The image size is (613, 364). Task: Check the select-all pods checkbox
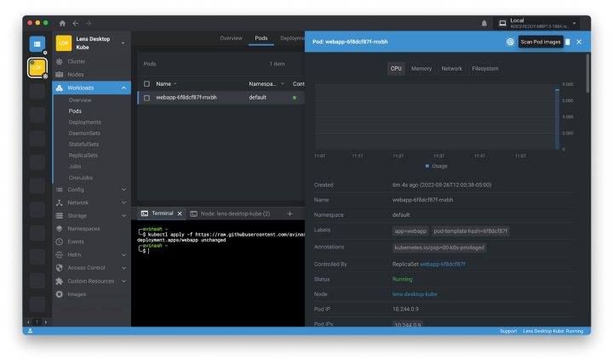click(146, 84)
